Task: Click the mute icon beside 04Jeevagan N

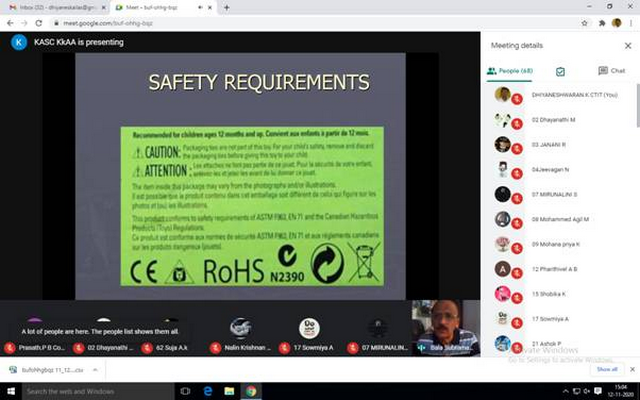Action: [x=517, y=173]
